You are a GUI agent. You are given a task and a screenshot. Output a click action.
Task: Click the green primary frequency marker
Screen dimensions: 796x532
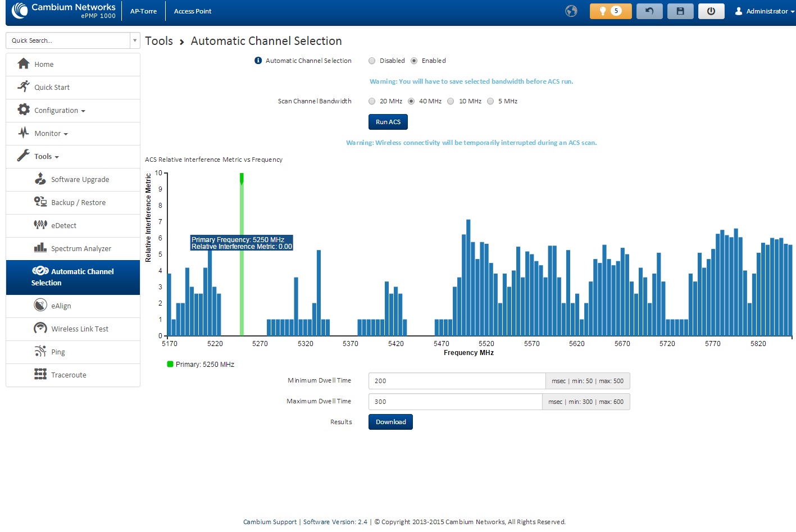[x=242, y=179]
